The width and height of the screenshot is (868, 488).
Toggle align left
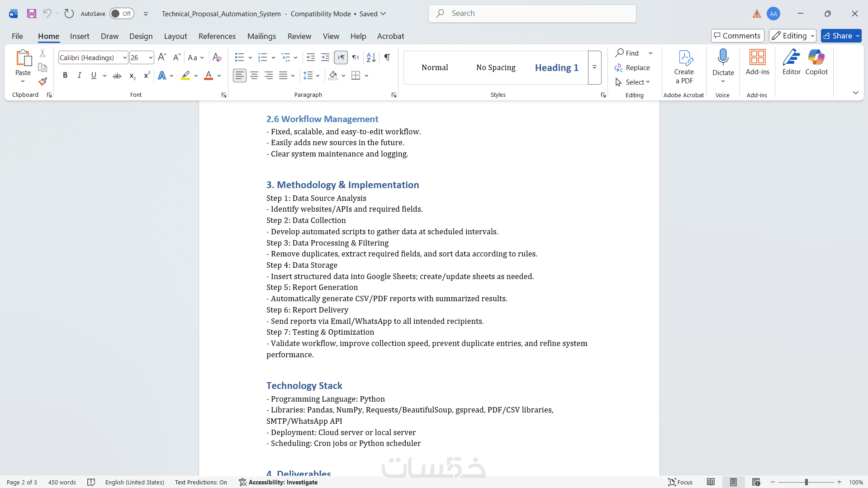click(x=240, y=76)
